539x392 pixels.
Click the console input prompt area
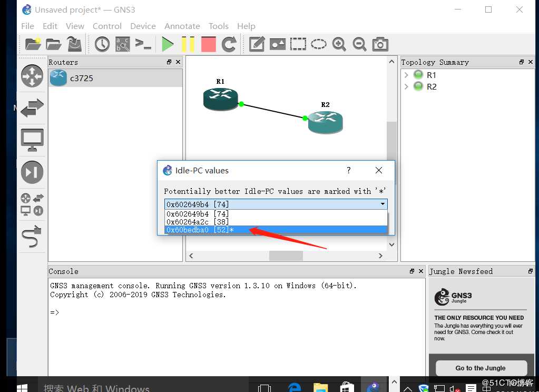click(x=237, y=312)
